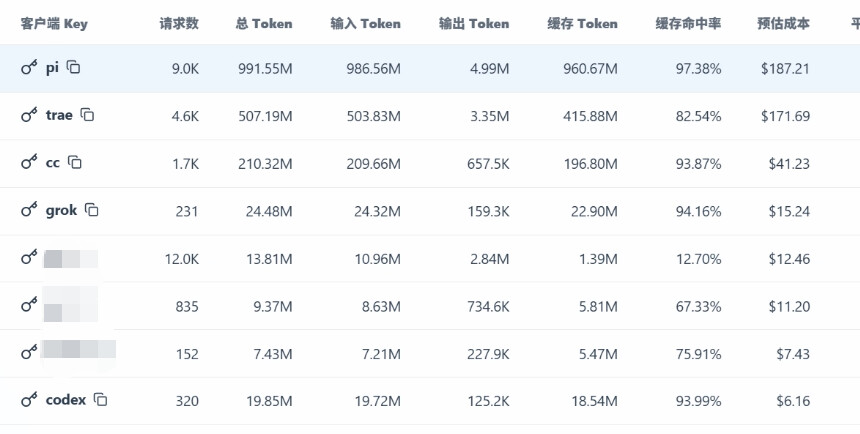Viewport: 860px width, 434px height.
Task: Select the row with $12.46 cost
Action: 430,258
